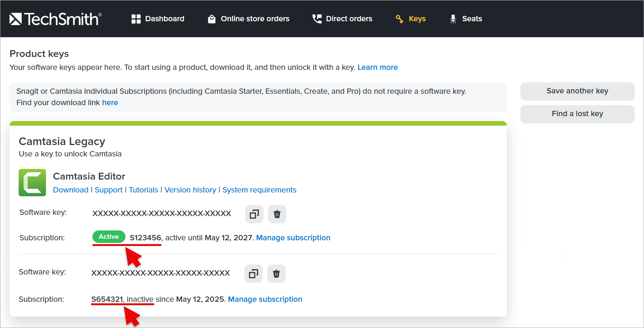Go to Online store orders
This screenshot has width=644, height=328.
click(249, 19)
